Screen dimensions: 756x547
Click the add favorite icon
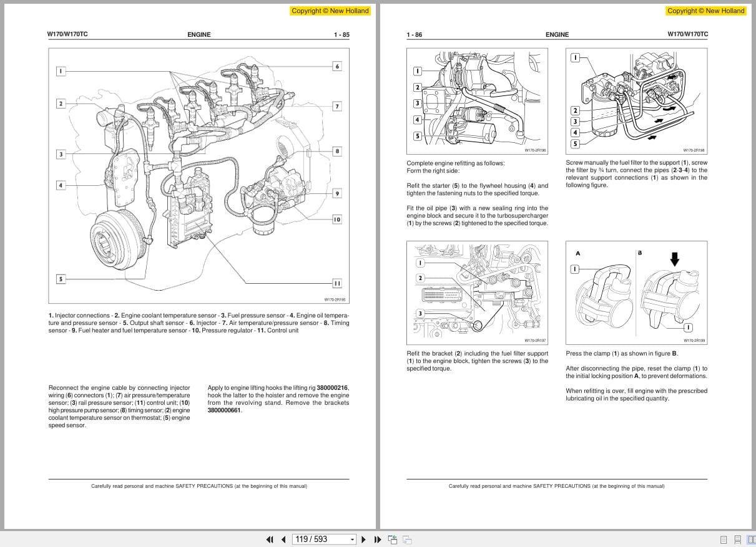[x=393, y=538]
